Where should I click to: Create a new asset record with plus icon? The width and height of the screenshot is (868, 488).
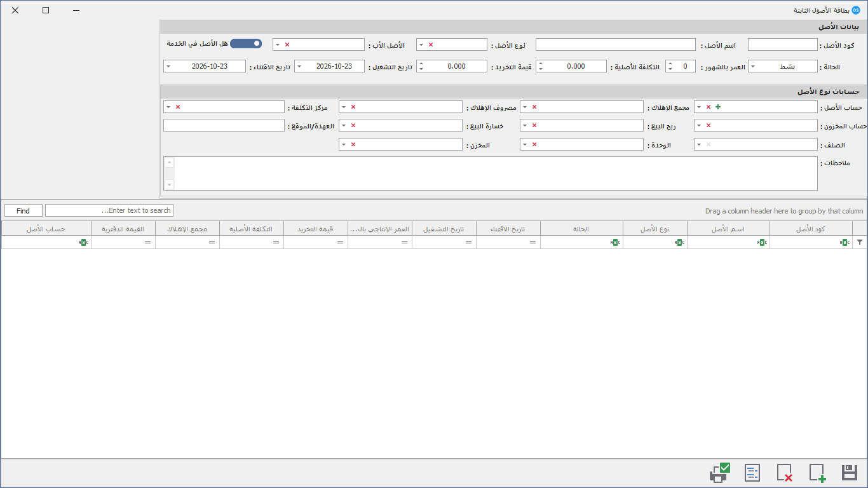coord(817,473)
